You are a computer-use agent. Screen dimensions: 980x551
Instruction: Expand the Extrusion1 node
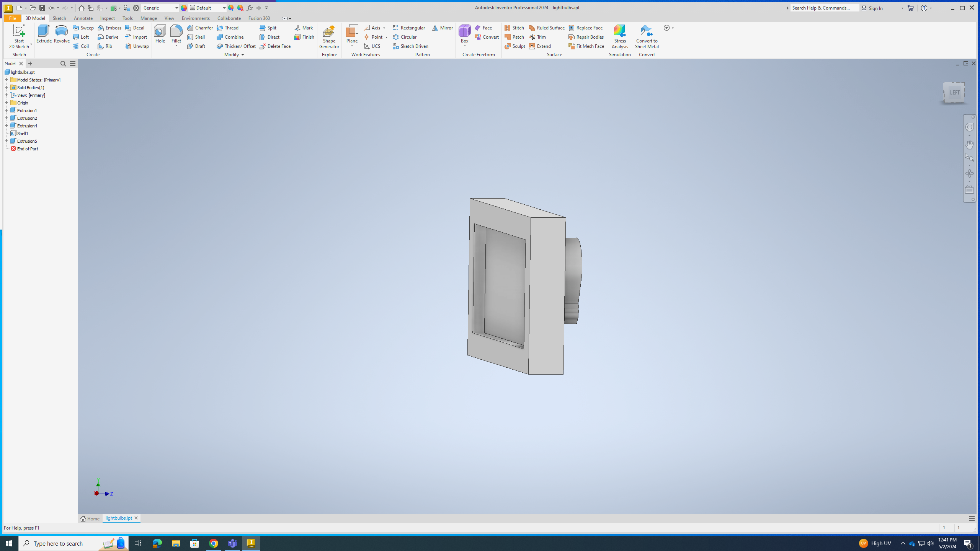point(7,111)
